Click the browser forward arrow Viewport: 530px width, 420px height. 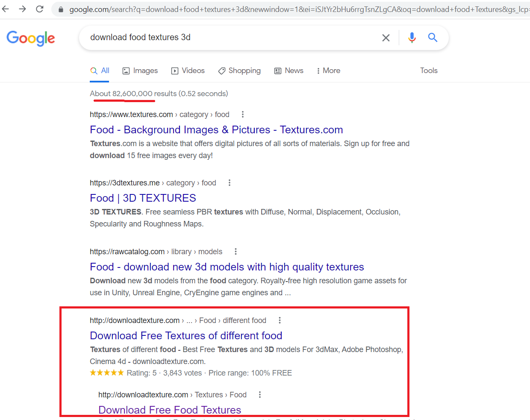point(23,9)
